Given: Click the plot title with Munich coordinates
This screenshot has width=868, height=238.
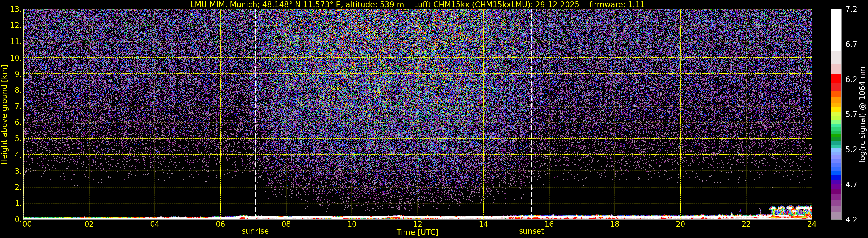Looking at the screenshot, I should (417, 4).
